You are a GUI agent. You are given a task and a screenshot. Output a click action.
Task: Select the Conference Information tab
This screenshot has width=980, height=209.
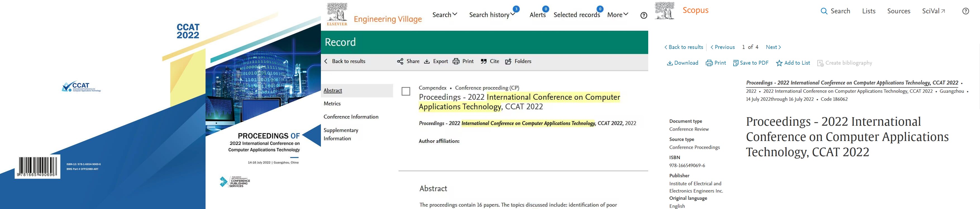351,117
